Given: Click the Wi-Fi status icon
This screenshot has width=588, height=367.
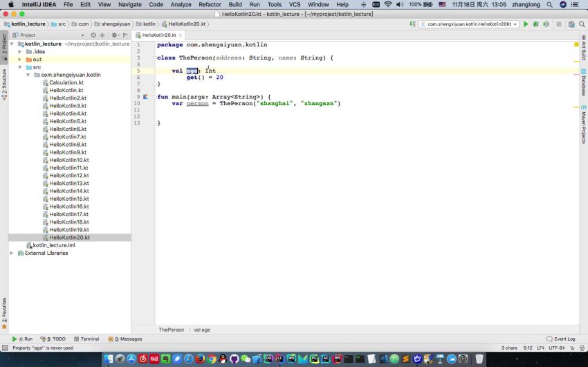Looking at the screenshot, I should click(x=388, y=5).
